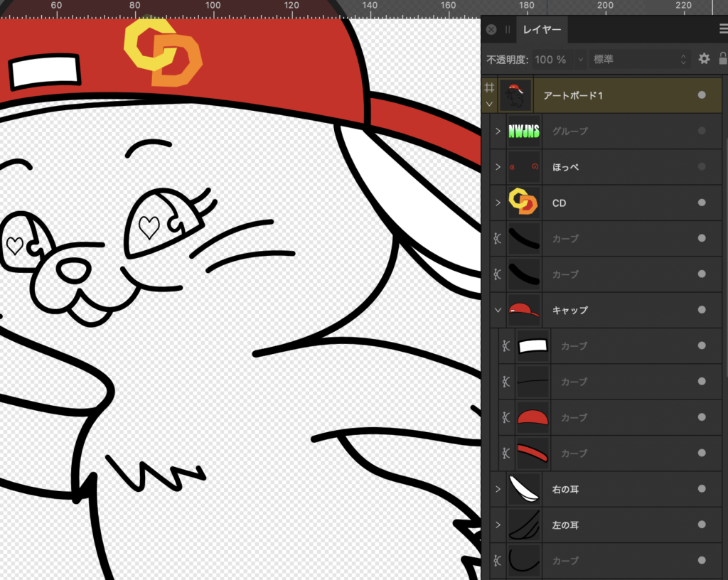Select the レイヤー panel tab

pyautogui.click(x=542, y=30)
